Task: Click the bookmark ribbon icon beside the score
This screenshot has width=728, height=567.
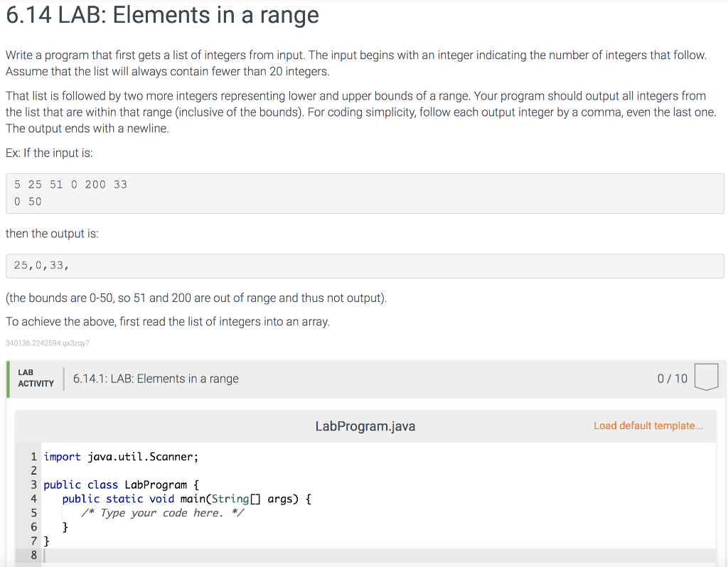Action: click(706, 376)
